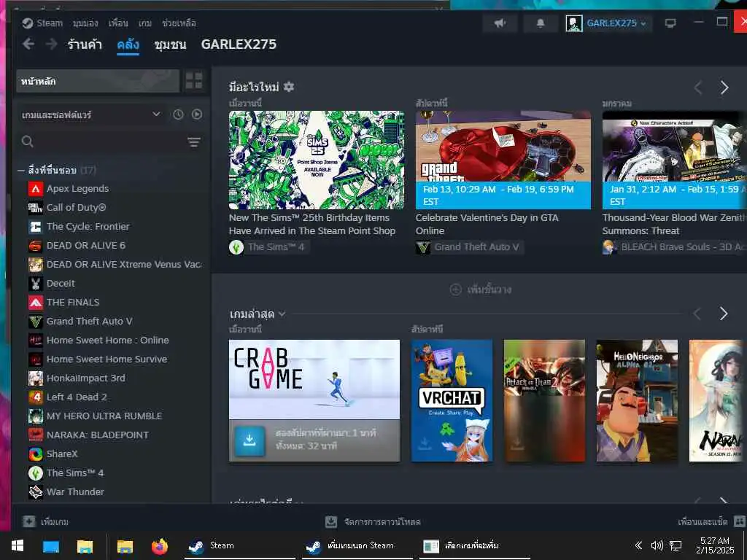Open download manager at bottom
The width and height of the screenshot is (747, 560).
pos(373,522)
